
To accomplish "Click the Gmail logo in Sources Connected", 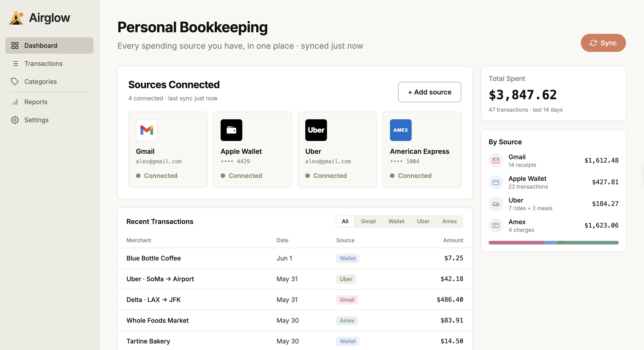I will coord(147,130).
